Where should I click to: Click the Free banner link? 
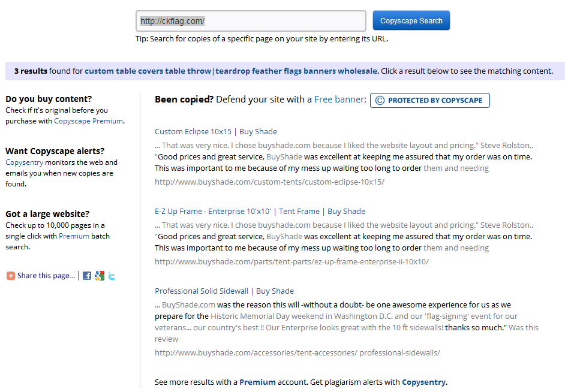pyautogui.click(x=340, y=99)
